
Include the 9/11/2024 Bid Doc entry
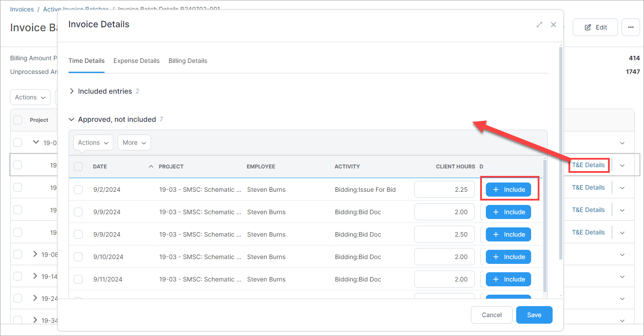point(508,279)
